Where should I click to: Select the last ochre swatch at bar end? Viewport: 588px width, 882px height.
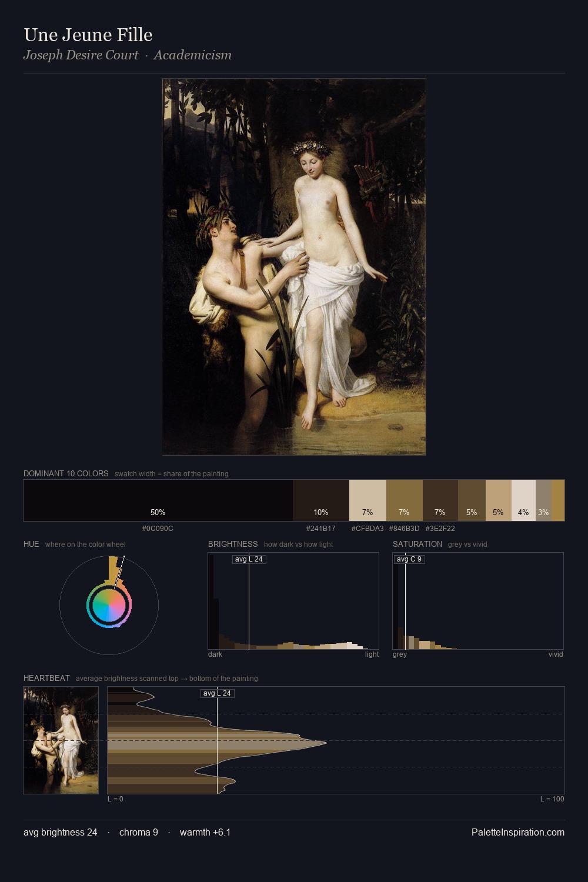click(x=558, y=500)
